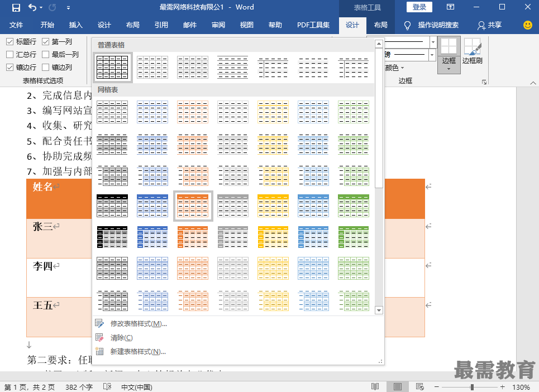Switch to the PDF工具集 tab
Image resolution: width=539 pixels, height=392 pixels.
[x=313, y=25]
